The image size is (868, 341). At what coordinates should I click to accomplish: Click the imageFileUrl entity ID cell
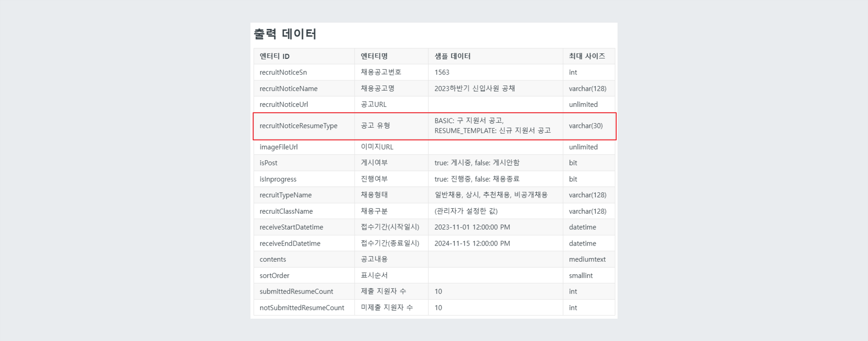pos(278,147)
